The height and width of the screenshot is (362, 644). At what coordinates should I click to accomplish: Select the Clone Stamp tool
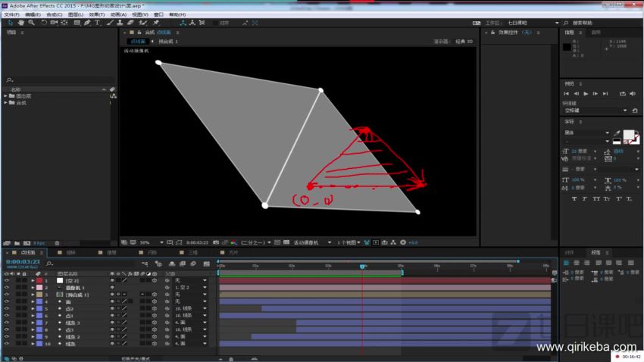click(120, 23)
